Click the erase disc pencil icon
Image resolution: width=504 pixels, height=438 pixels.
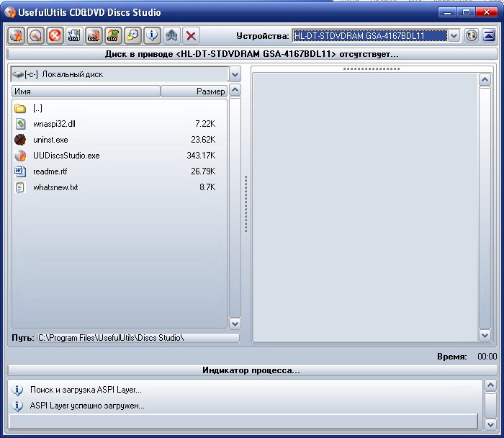pyautogui.click(x=36, y=35)
